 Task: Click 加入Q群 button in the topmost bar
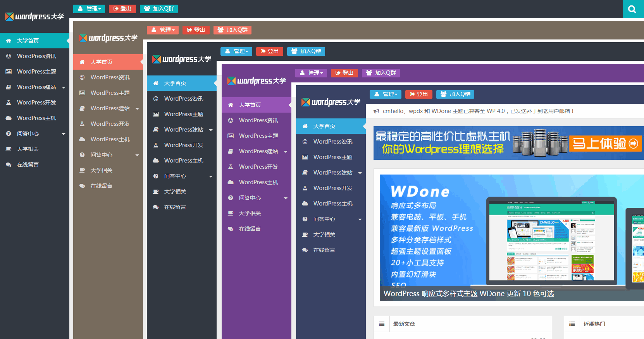(x=159, y=9)
